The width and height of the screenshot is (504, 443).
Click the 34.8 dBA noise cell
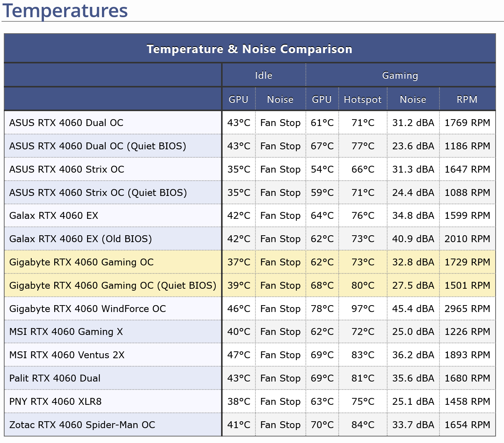(x=413, y=215)
